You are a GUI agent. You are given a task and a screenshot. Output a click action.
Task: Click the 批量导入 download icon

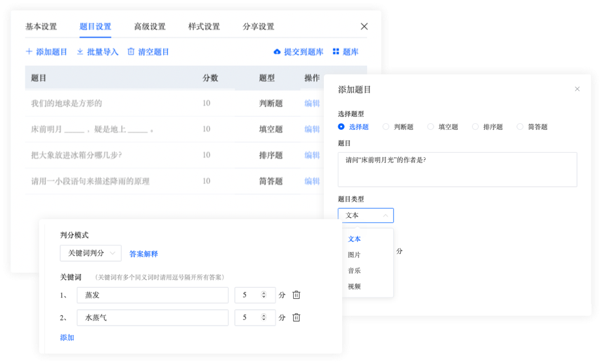point(80,52)
